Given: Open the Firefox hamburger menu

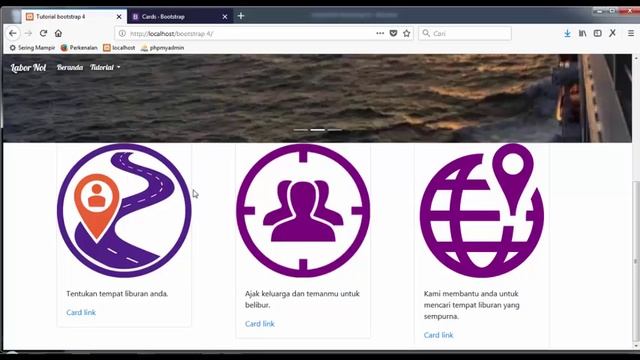Looking at the screenshot, I should pyautogui.click(x=631, y=33).
